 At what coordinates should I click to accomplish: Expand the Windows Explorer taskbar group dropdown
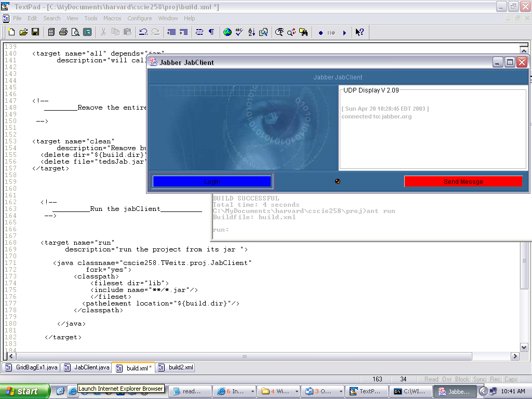click(297, 392)
